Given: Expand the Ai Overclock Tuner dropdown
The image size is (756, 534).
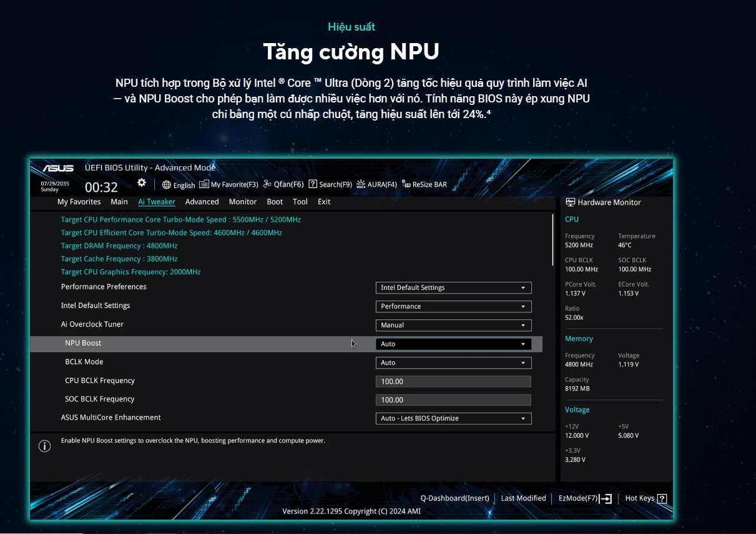Looking at the screenshot, I should point(454,325).
